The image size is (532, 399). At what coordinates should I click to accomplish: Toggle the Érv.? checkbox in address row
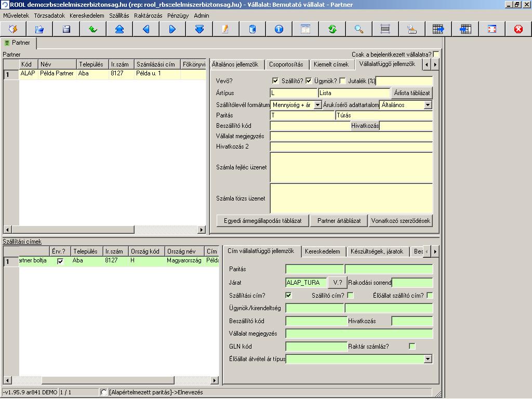tap(60, 261)
